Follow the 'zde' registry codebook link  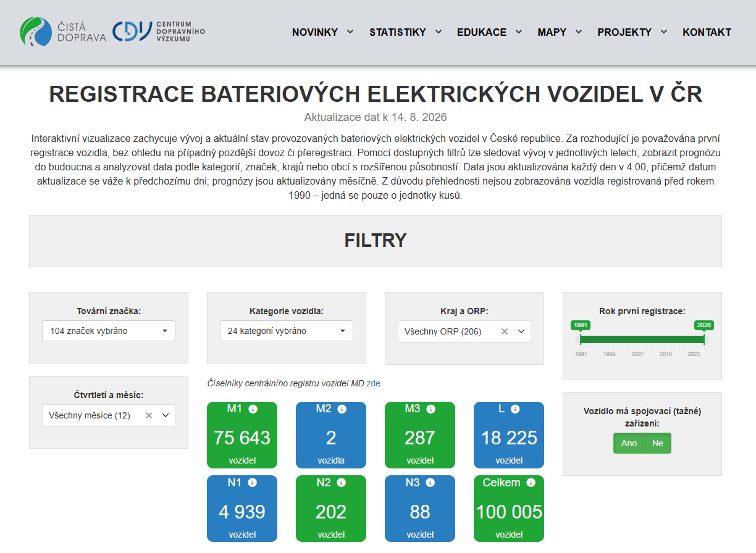(x=374, y=383)
